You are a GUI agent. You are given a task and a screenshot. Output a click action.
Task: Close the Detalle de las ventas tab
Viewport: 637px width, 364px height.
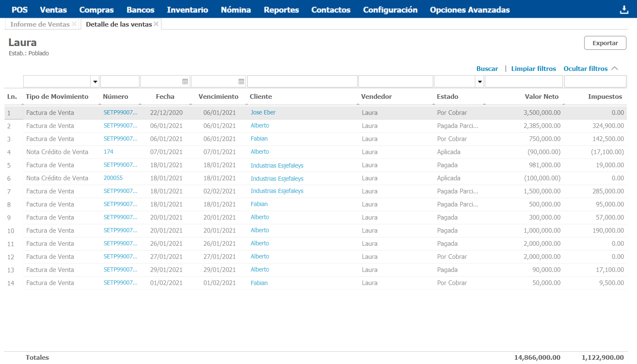click(156, 24)
